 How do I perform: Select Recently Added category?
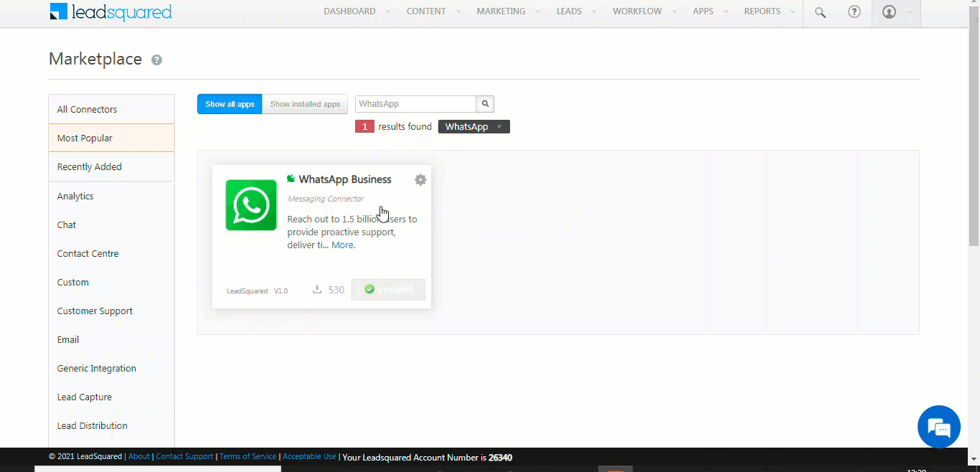point(111,166)
